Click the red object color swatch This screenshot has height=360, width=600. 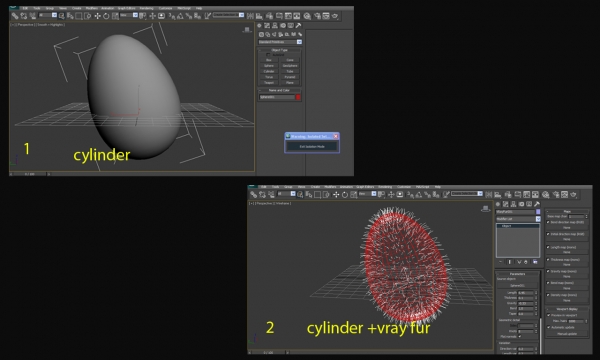[x=298, y=97]
